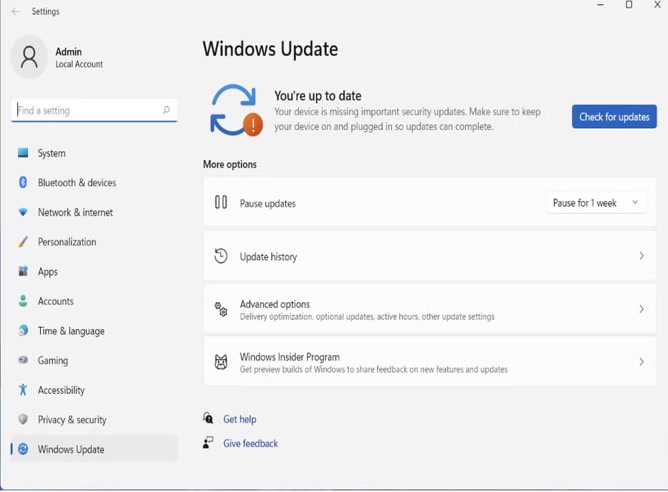Click the Local Account text
The height and width of the screenshot is (492, 668).
pos(79,64)
